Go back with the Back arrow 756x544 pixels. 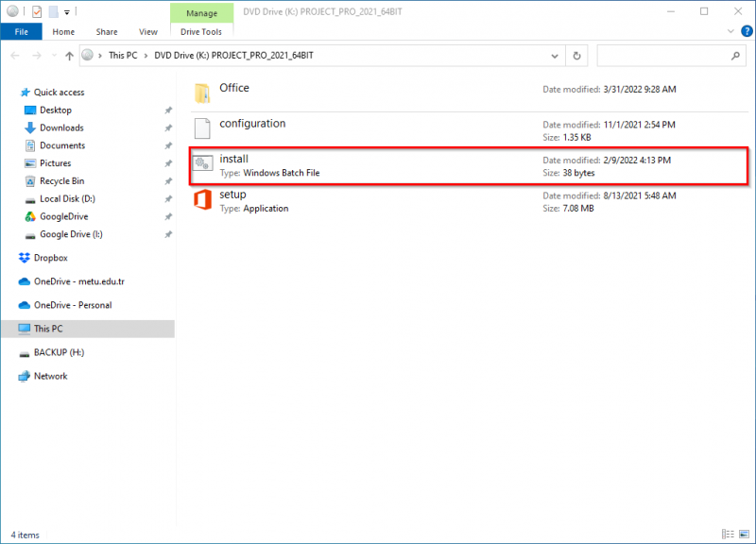pos(15,56)
